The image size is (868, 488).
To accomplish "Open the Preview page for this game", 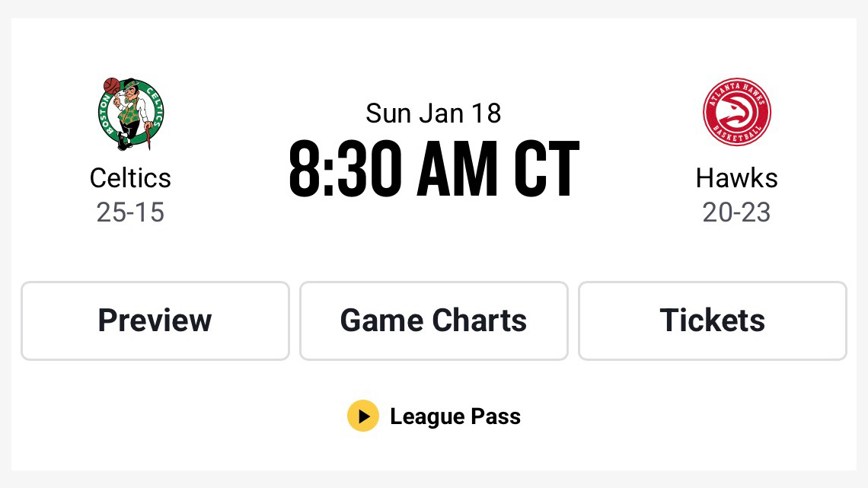I will click(x=155, y=321).
